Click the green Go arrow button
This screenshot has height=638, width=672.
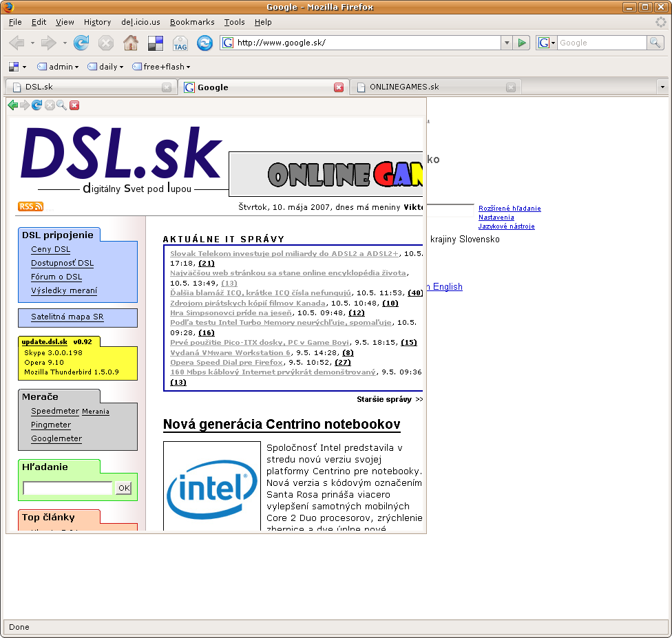522,43
